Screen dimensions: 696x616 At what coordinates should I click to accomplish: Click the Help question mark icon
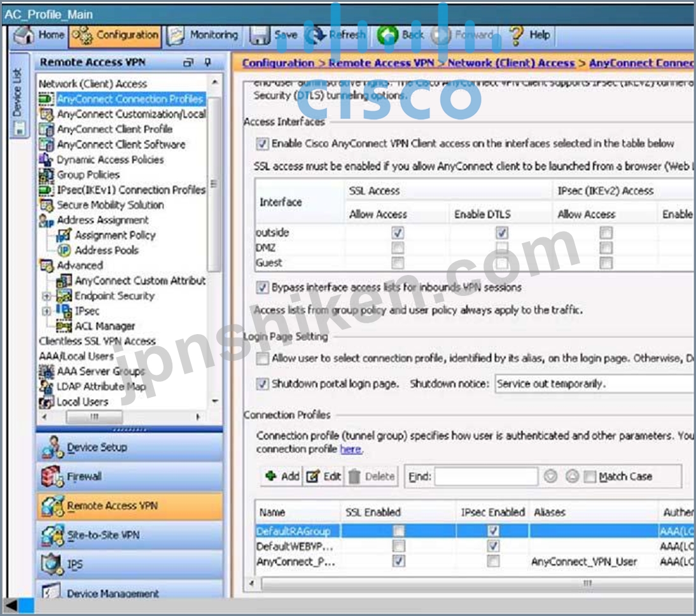[515, 34]
